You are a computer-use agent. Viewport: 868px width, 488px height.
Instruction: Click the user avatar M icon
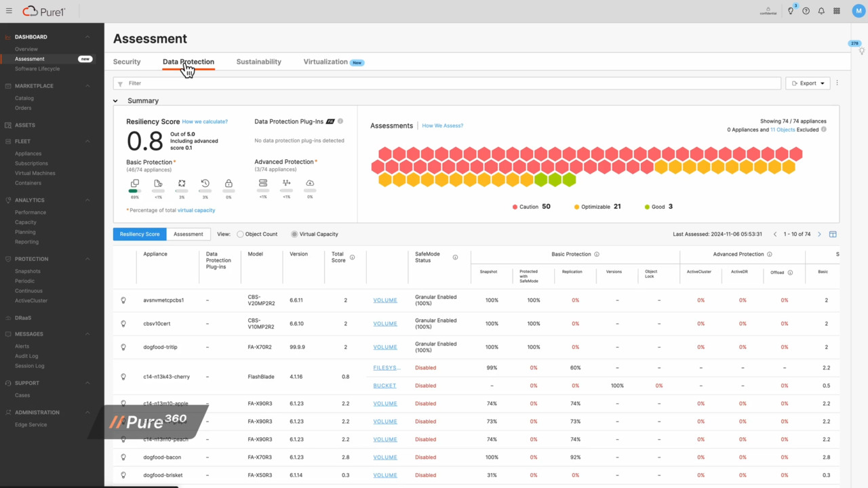pyautogui.click(x=859, y=11)
